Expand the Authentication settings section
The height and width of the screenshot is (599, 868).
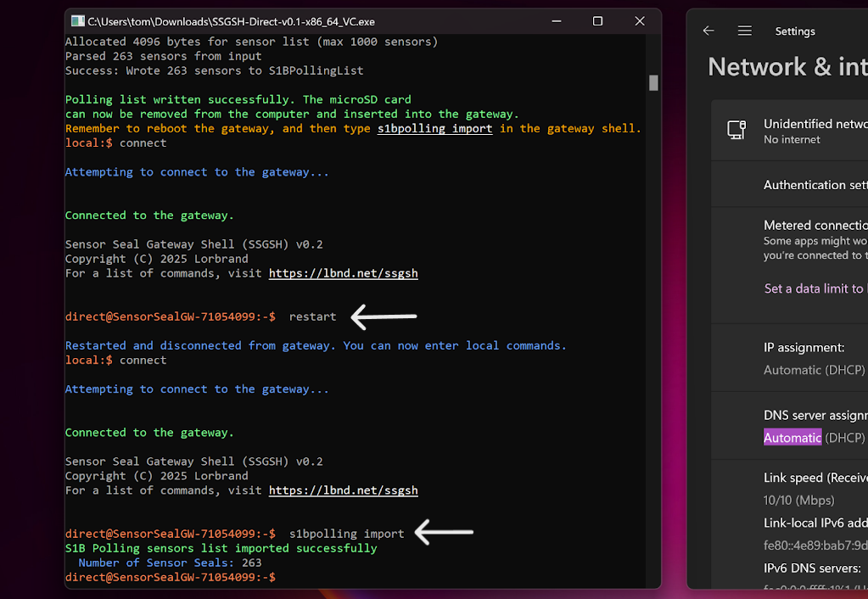(x=815, y=184)
